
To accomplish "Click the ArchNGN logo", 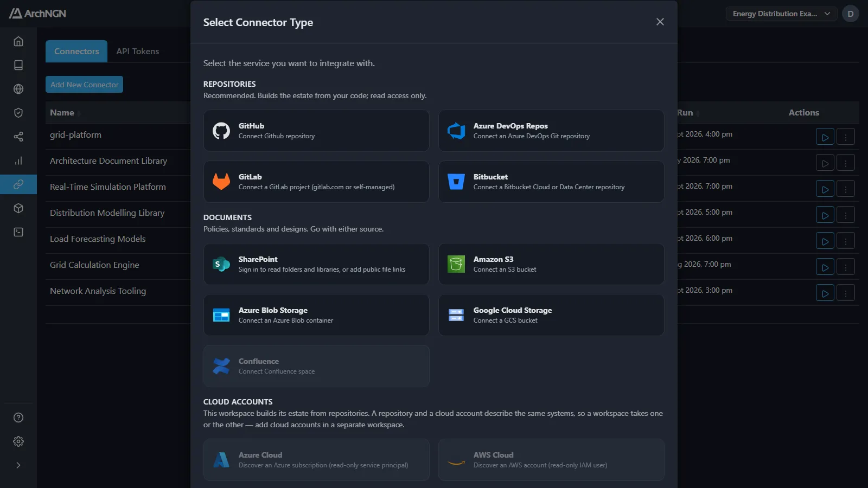I will click(37, 14).
